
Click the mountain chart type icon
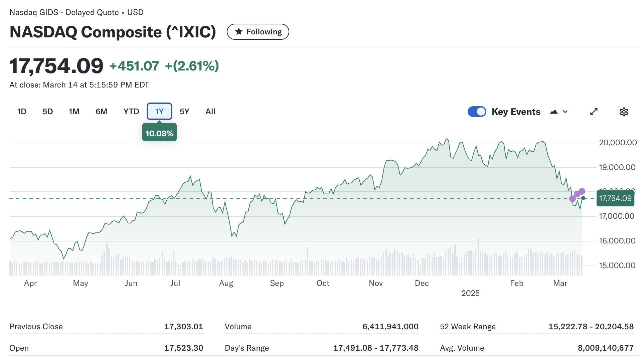[553, 112]
